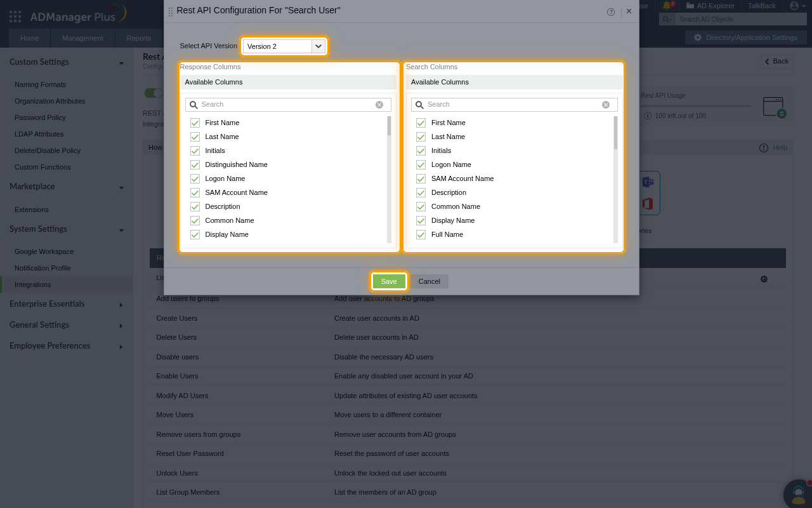
Task: Save the API configuration
Action: point(389,281)
